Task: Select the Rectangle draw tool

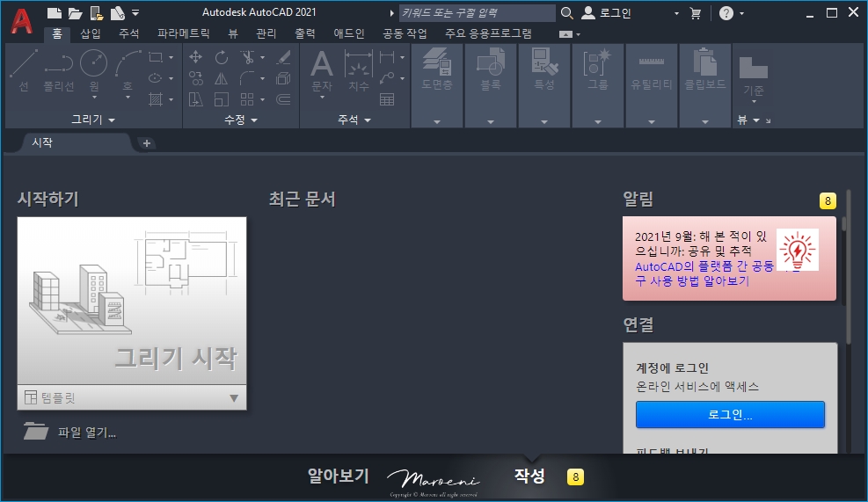Action: (x=157, y=57)
